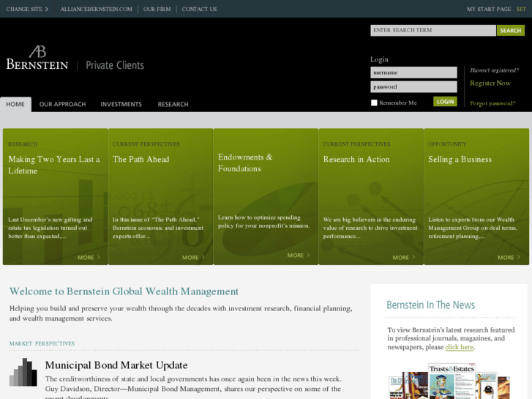Screen dimensions: 532x399
Task: Click the green Search button
Action: (511, 31)
